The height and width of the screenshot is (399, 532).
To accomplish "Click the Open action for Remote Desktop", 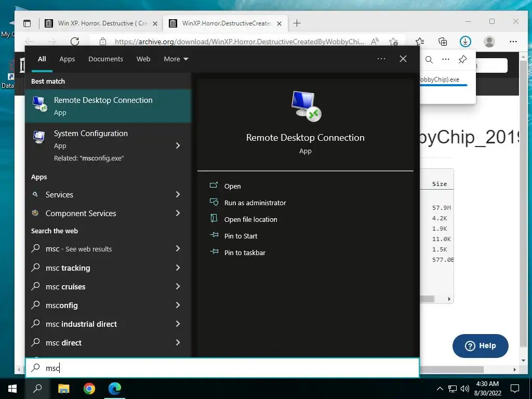I will click(x=232, y=186).
